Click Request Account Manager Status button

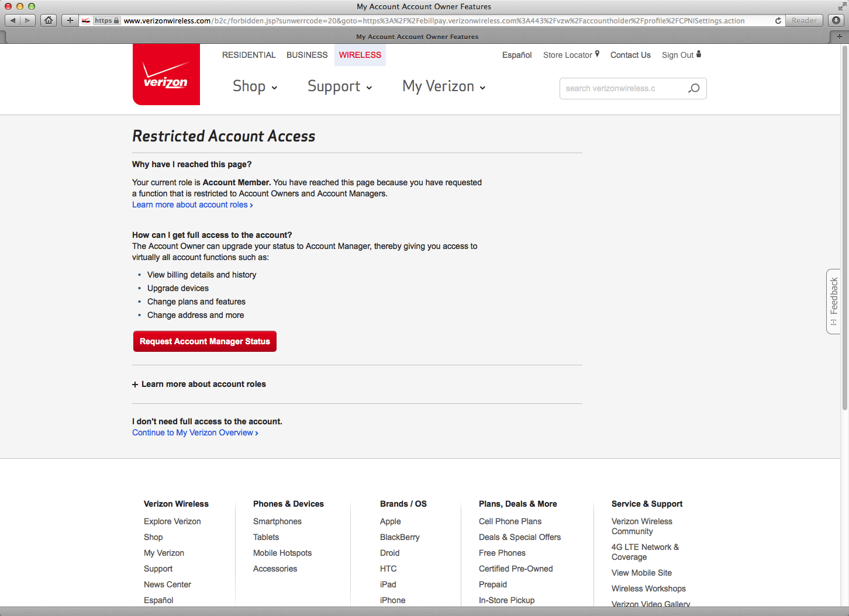point(205,341)
